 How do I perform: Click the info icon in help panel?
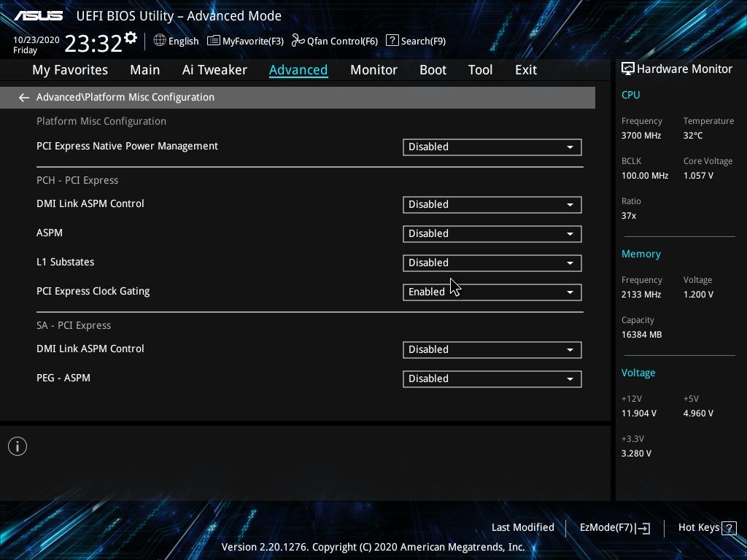coord(18,446)
